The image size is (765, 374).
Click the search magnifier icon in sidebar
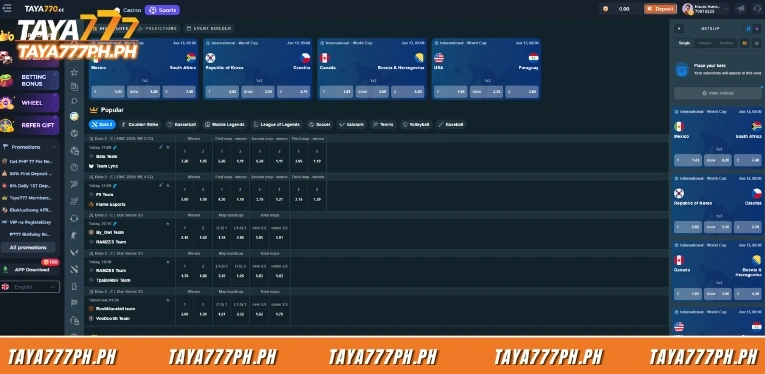[74, 101]
